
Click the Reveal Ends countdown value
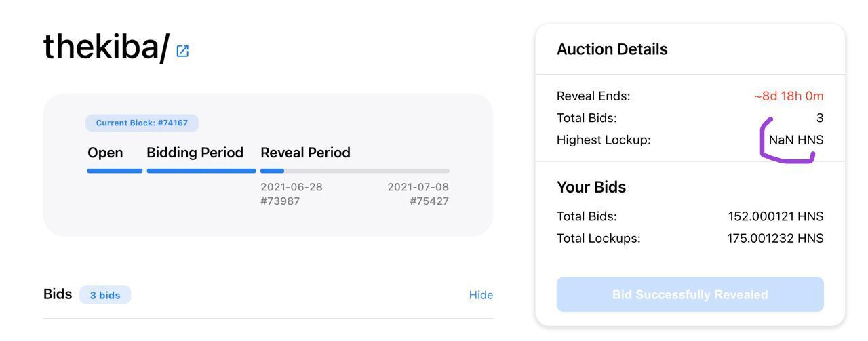[x=789, y=96]
